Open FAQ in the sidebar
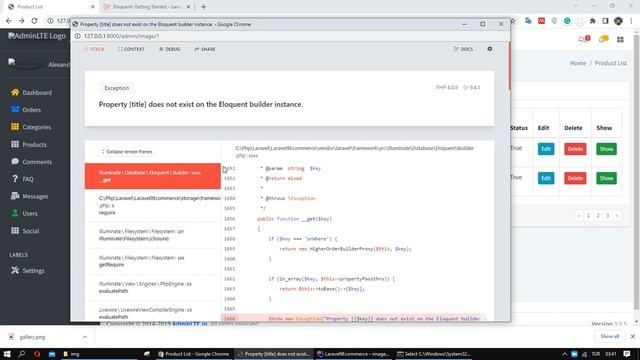The width and height of the screenshot is (640, 360). click(x=22, y=179)
